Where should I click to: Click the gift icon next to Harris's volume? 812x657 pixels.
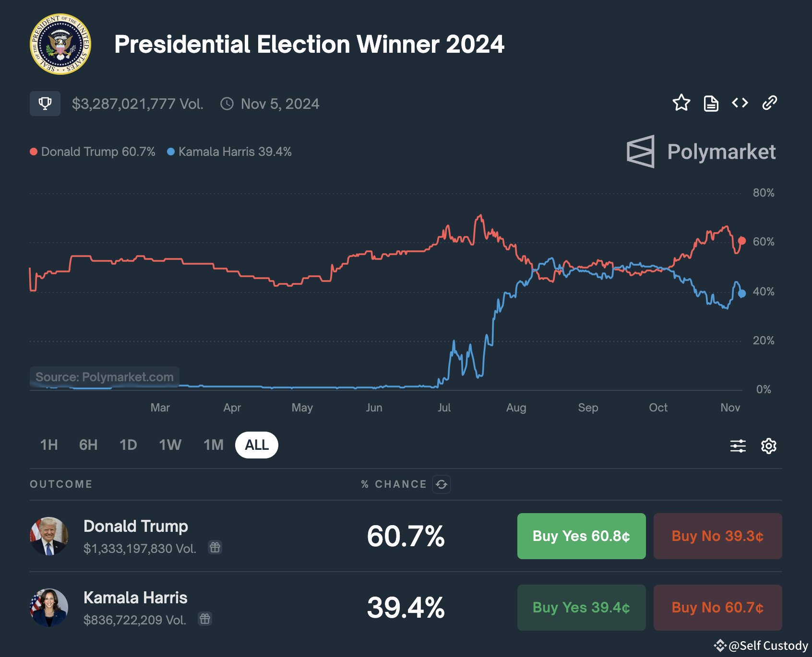(x=205, y=619)
